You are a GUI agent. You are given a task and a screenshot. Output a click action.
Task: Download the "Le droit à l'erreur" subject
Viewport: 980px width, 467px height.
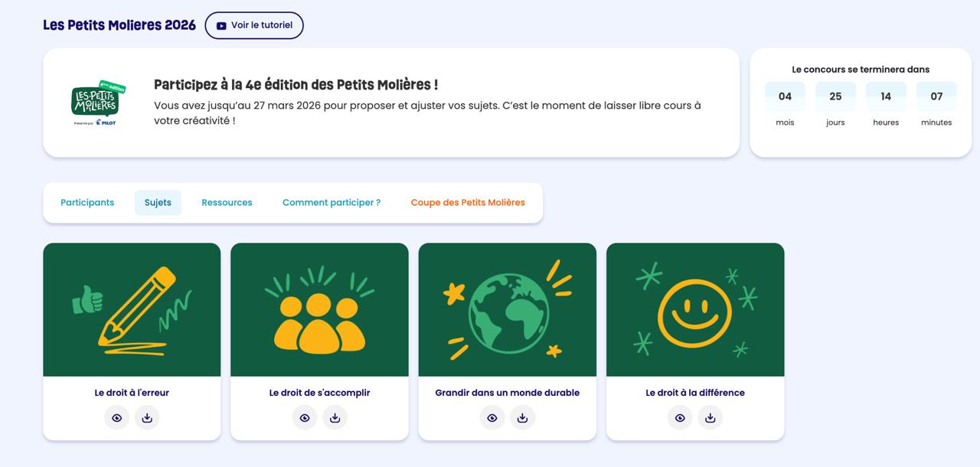(x=147, y=417)
